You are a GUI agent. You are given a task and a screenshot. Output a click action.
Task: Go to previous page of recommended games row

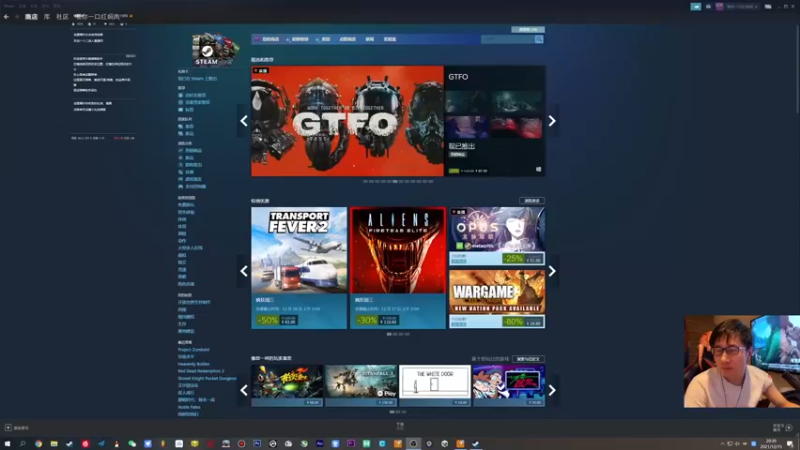click(x=244, y=390)
